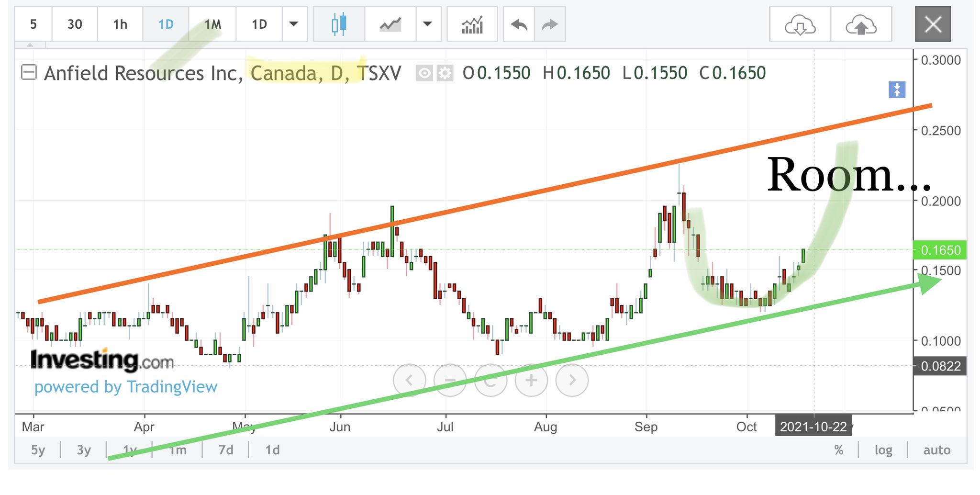Redo the chart action
This screenshot has width=980, height=495.
(x=550, y=24)
